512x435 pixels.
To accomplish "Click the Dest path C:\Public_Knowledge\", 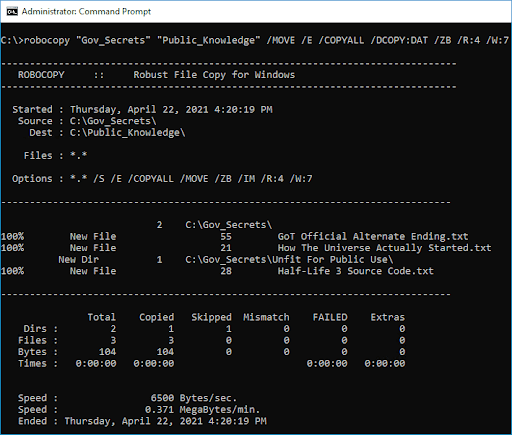I will [127, 133].
